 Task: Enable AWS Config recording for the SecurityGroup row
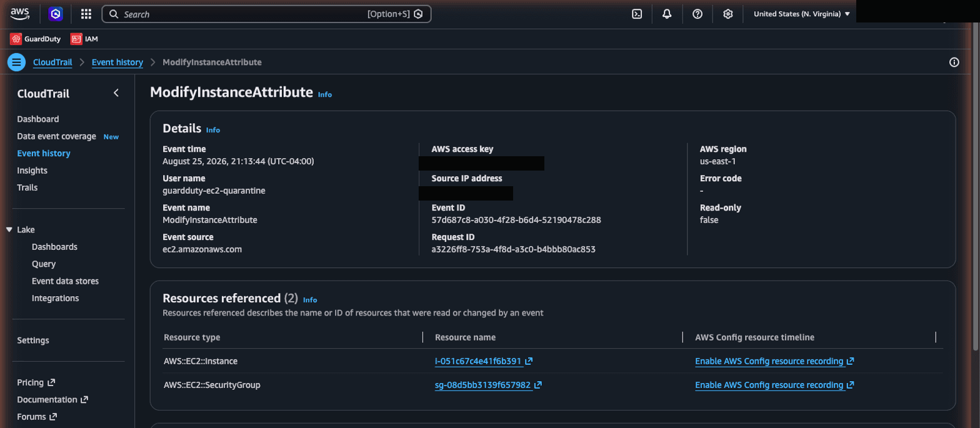pyautogui.click(x=774, y=385)
